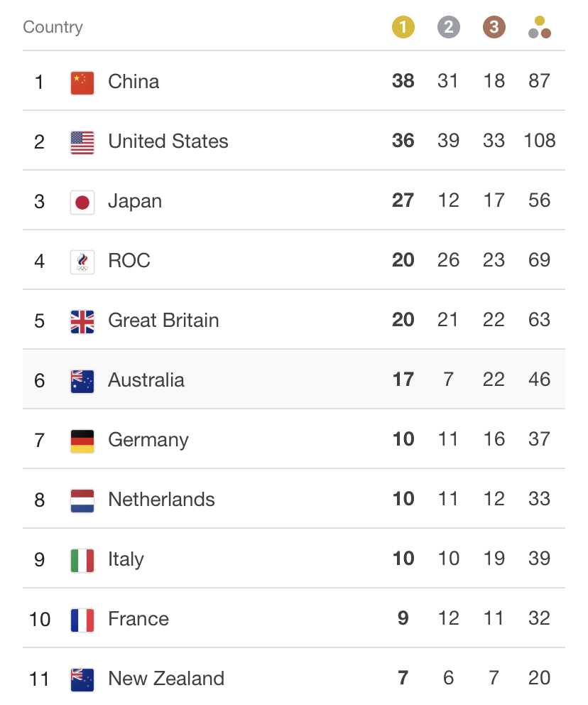Click the bronze medal column icon
Image resolution: width=588 pixels, height=705 pixels.
tap(494, 27)
